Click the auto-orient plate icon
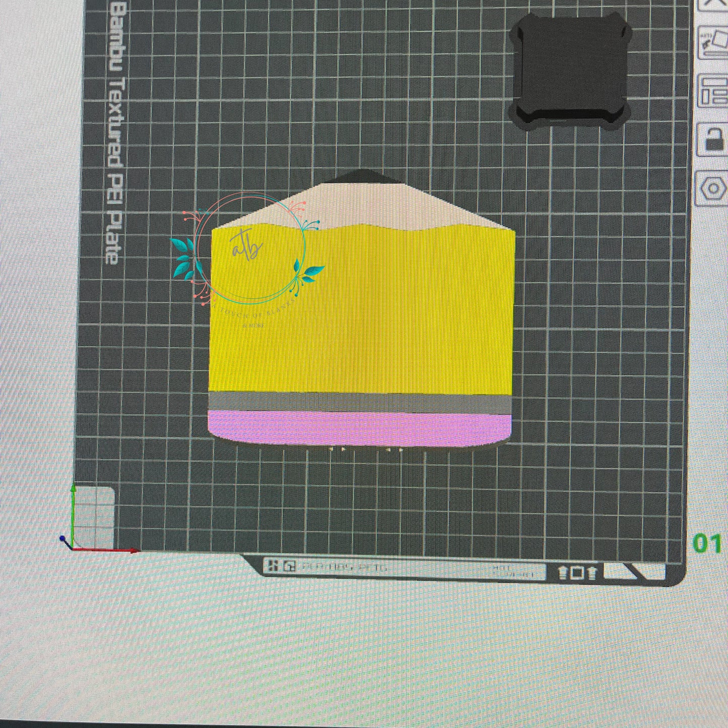Screen dimensions: 728x728 coord(713,43)
